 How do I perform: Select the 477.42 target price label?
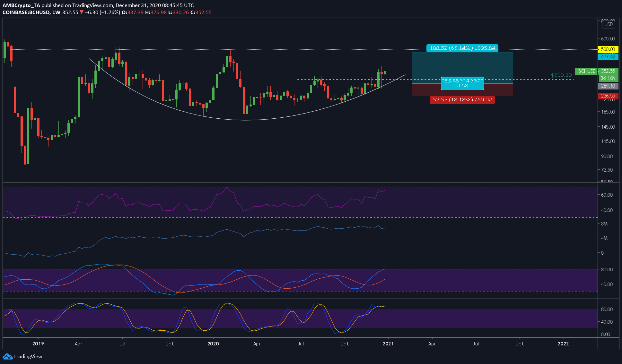pyautogui.click(x=608, y=57)
